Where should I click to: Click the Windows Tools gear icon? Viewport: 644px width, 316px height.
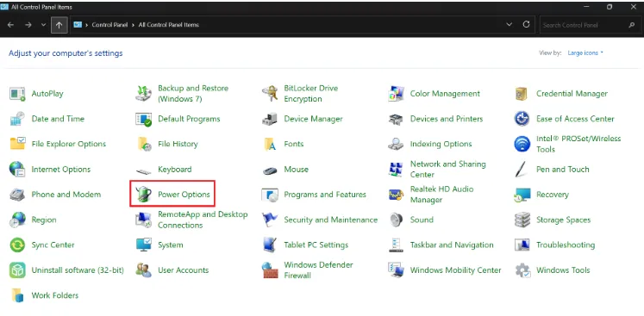(x=522, y=270)
